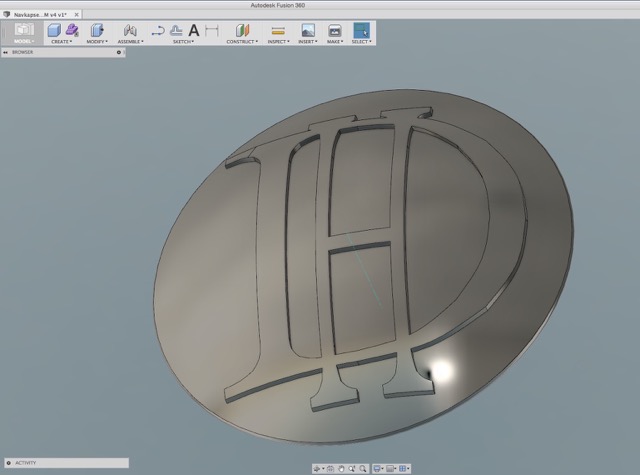Click the Select tool button
The image size is (640, 475).
coord(360,30)
